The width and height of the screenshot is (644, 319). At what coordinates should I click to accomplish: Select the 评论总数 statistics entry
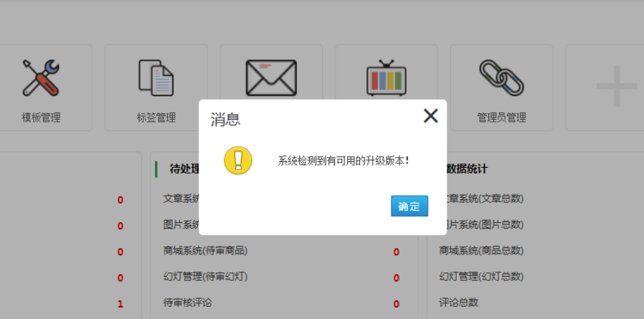[x=459, y=303]
